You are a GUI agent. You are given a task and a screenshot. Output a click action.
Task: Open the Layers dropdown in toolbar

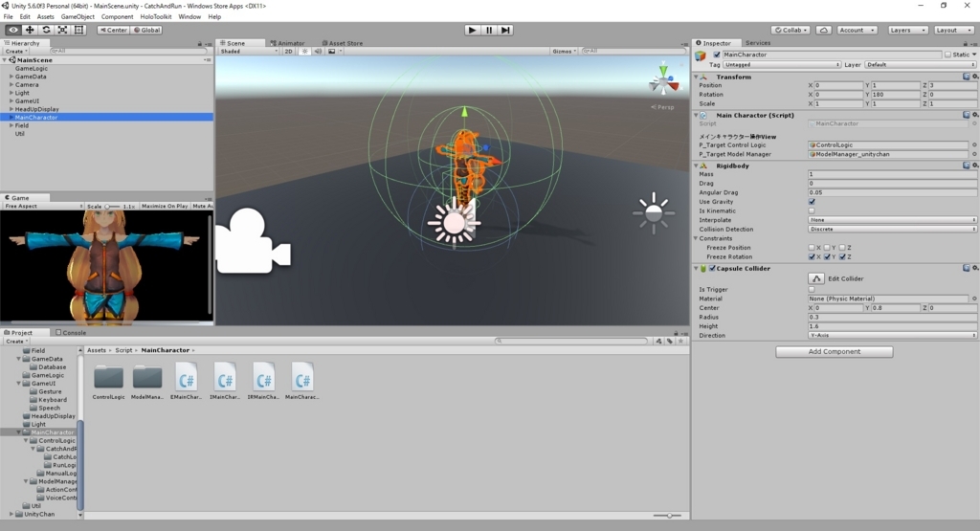coord(906,30)
